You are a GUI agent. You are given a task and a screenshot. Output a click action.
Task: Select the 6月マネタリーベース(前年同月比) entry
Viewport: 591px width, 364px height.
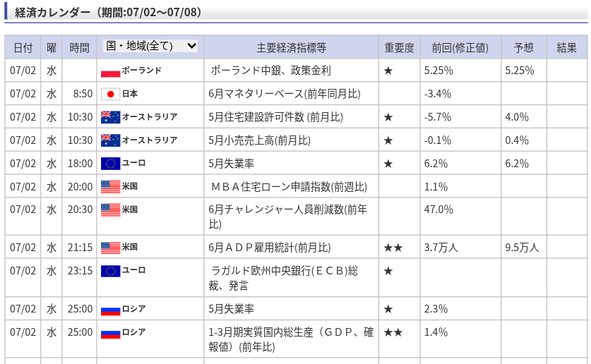(x=285, y=94)
